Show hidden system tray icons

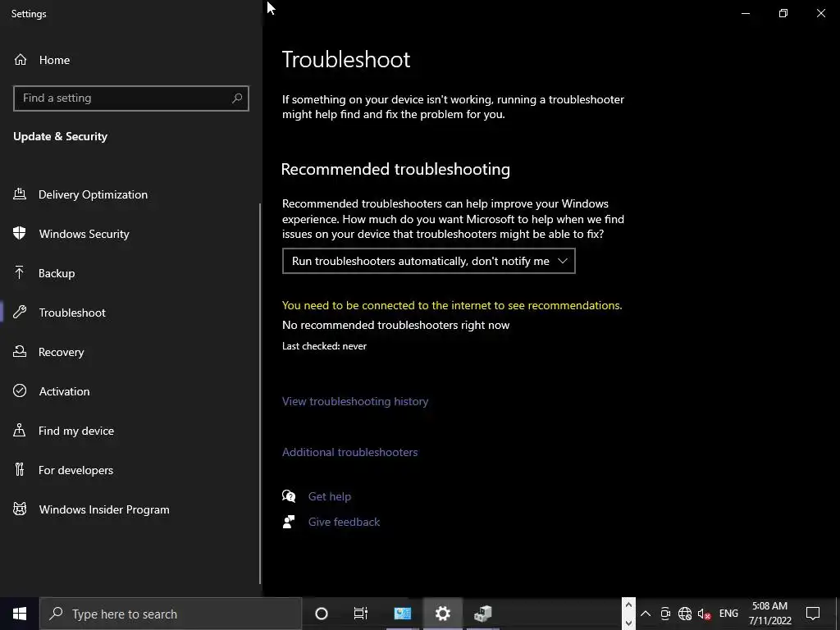(x=646, y=614)
